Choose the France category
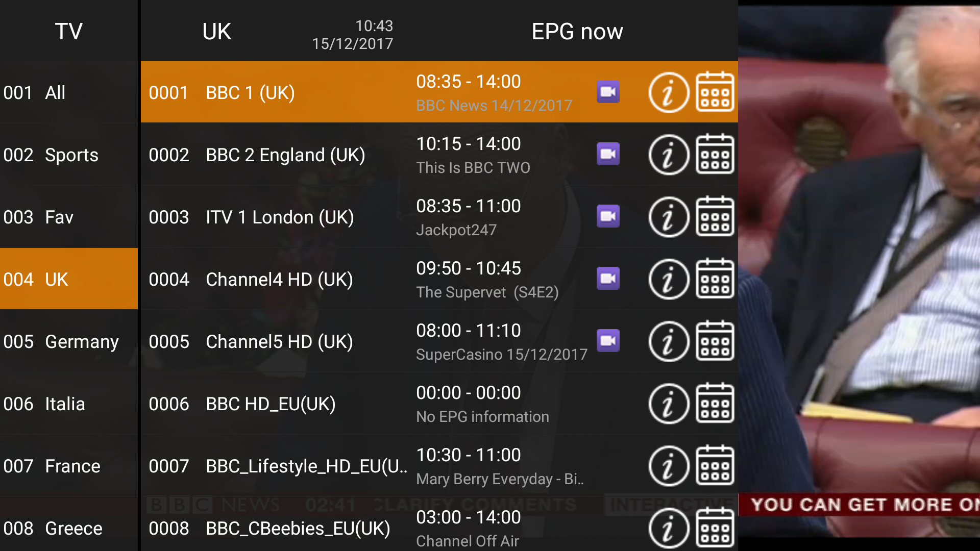Screen dimensions: 980x551 click(x=69, y=466)
